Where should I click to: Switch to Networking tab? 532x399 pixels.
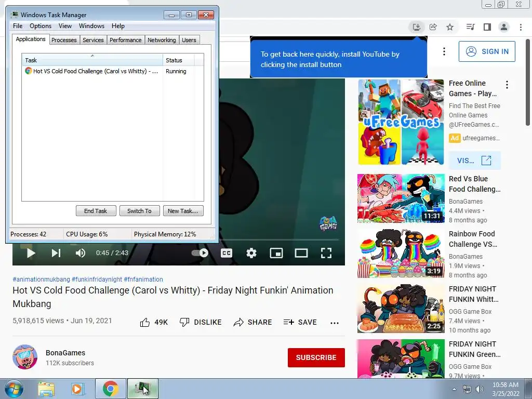162,40
